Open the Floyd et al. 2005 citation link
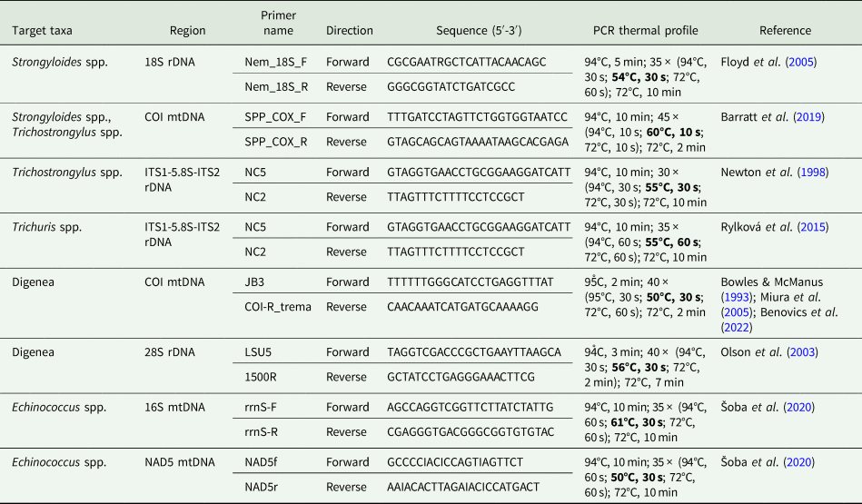This screenshot has height=504, width=862. [801, 62]
